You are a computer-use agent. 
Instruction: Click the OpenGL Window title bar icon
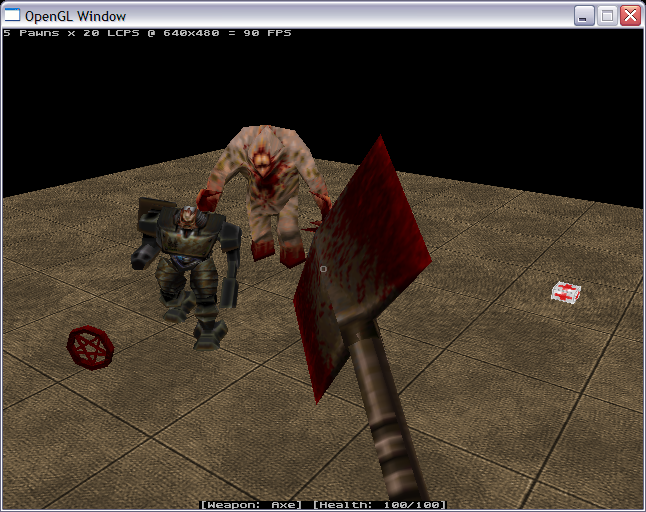[x=13, y=15]
